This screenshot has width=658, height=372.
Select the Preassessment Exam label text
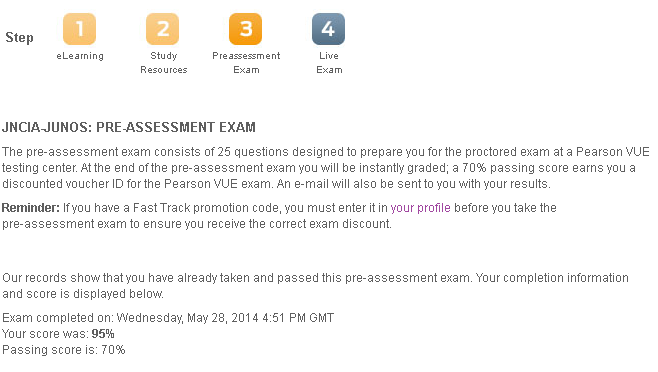[246, 63]
